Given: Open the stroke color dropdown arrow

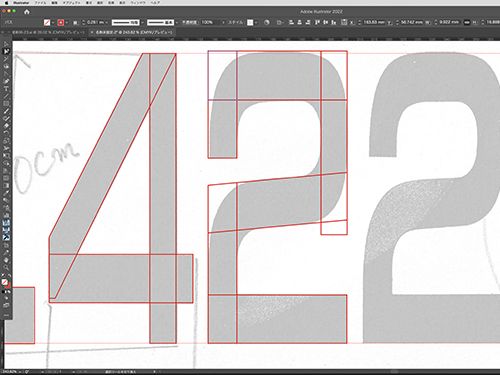Looking at the screenshot, I should 67,22.
